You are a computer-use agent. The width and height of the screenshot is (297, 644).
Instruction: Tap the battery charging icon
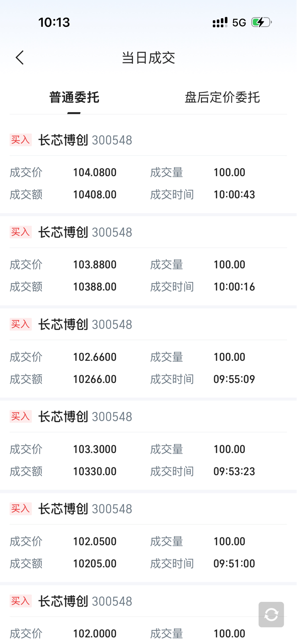point(261,22)
